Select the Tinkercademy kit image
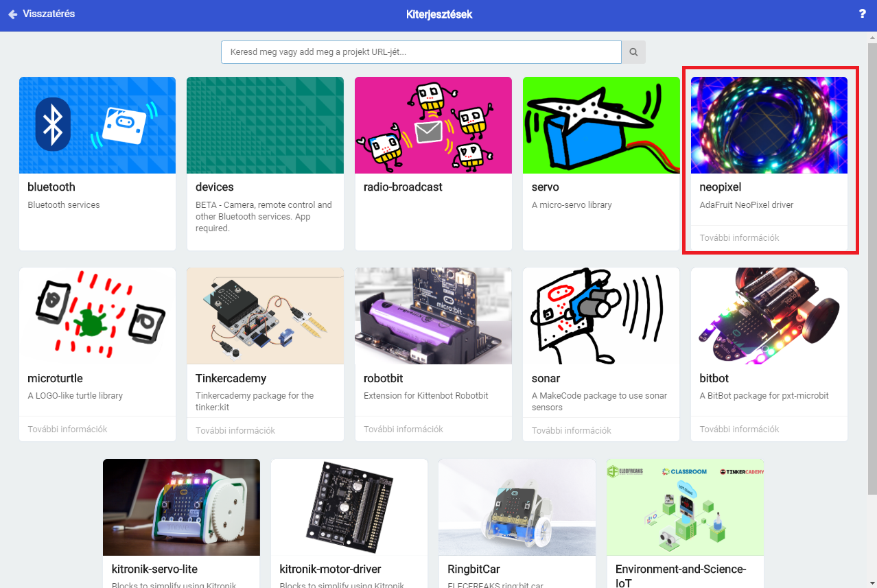 point(265,316)
